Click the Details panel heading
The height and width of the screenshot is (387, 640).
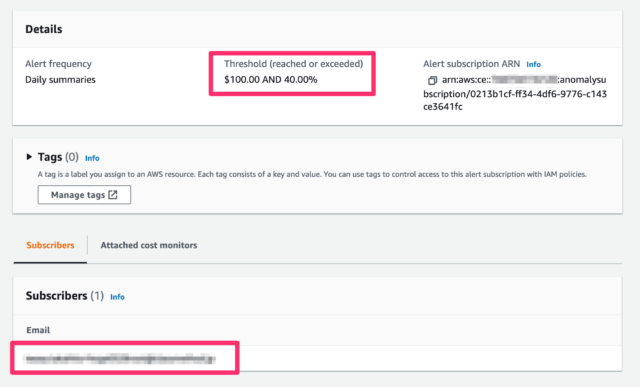44,29
